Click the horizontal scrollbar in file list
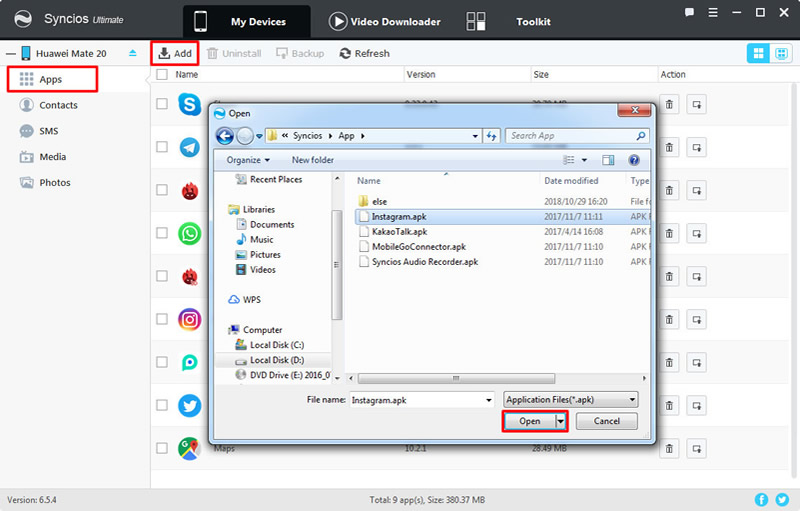 tap(456, 378)
